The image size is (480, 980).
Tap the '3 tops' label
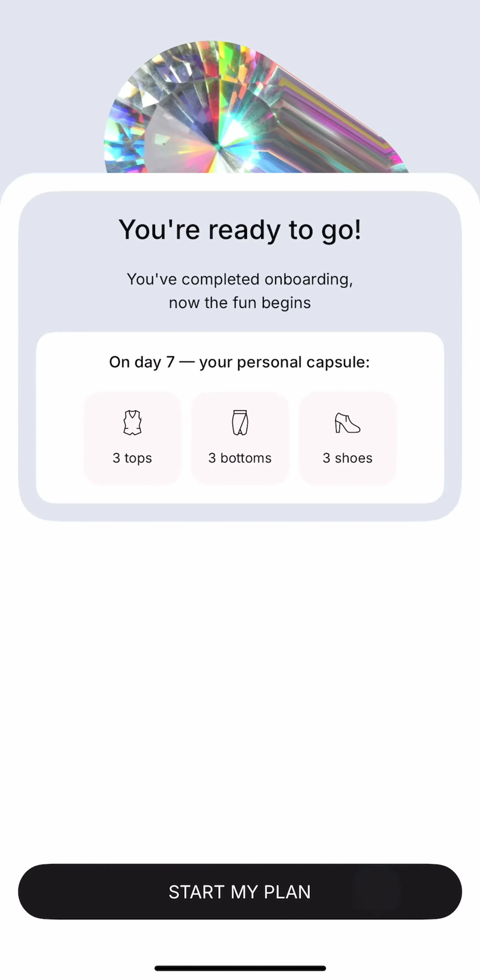[x=132, y=458]
